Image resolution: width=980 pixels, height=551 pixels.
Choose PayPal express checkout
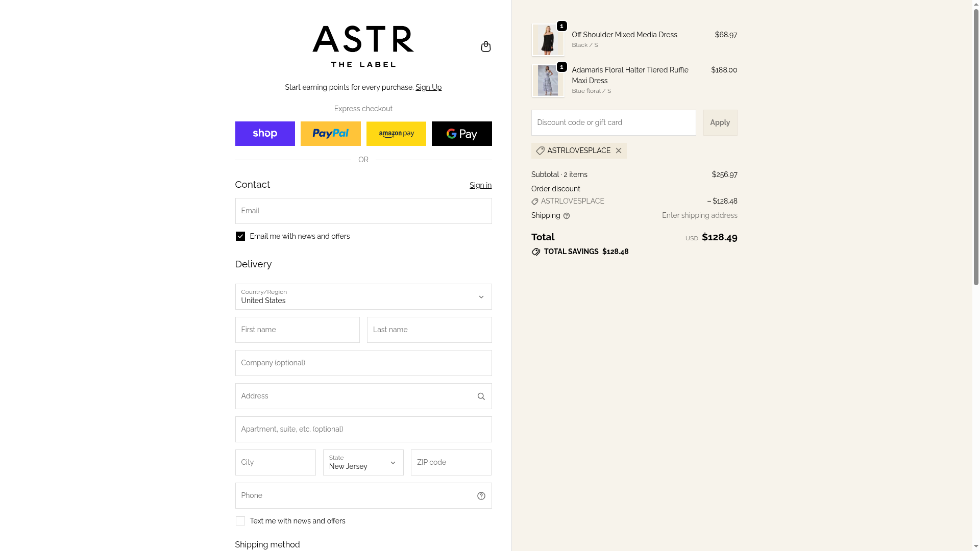pyautogui.click(x=330, y=134)
